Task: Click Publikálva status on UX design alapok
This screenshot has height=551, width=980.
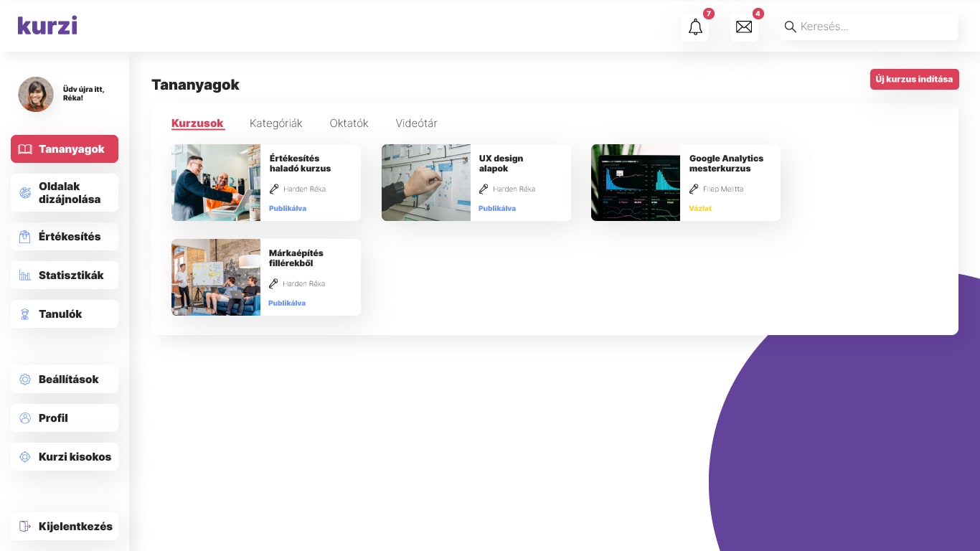Action: (x=497, y=209)
